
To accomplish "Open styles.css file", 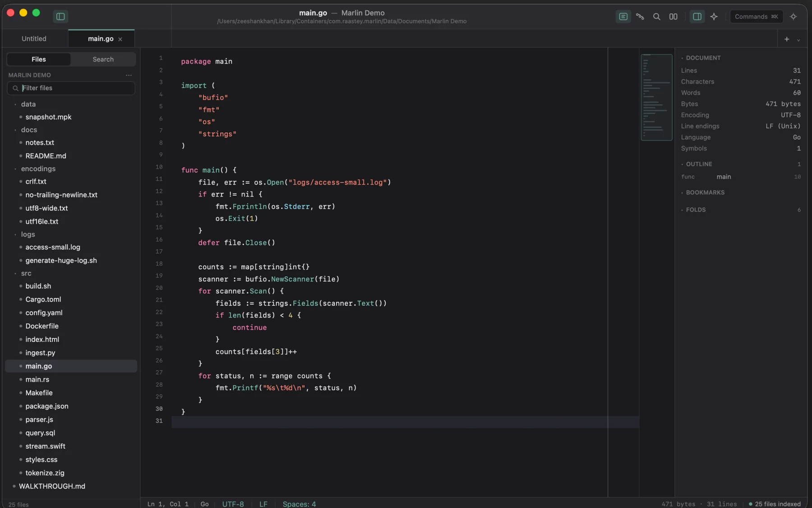I will click(41, 460).
